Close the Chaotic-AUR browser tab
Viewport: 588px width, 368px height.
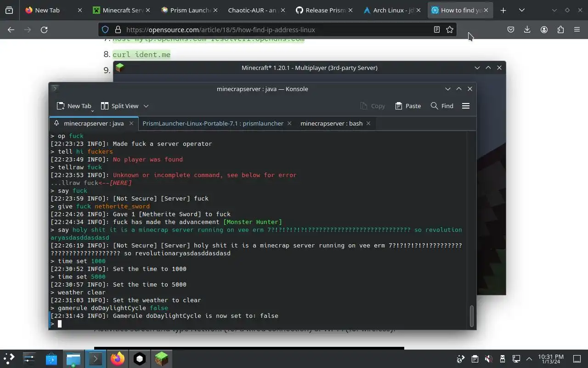[283, 10]
